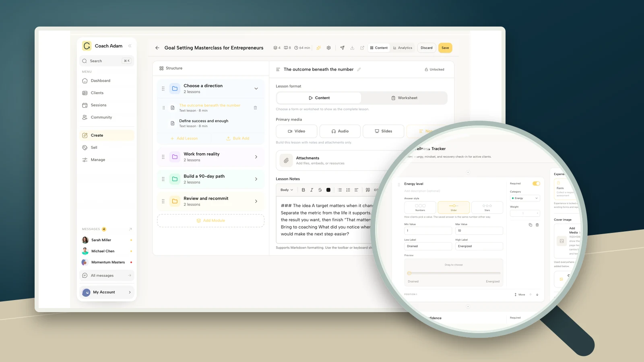Insert block quote in the notes toolbar
The height and width of the screenshot is (362, 644).
point(368,190)
